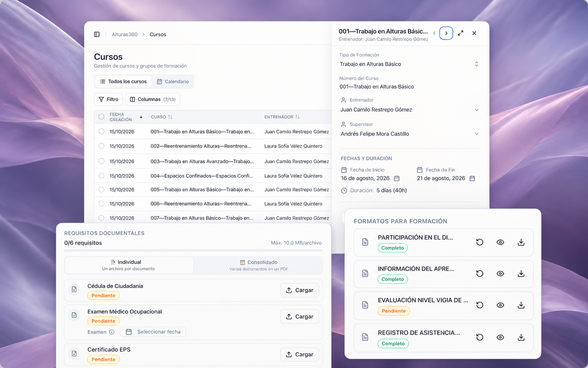
Task: Click document icon of Examen Médico Ocupacional
Action: (74, 315)
